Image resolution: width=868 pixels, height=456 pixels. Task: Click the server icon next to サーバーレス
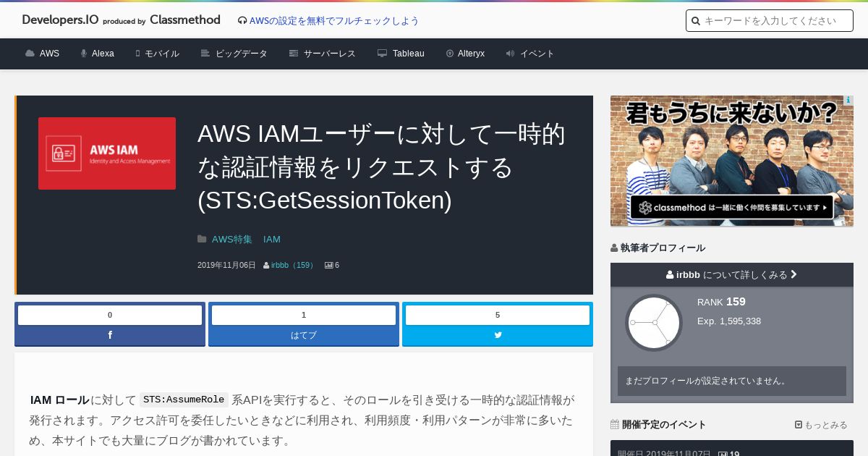pyautogui.click(x=294, y=54)
